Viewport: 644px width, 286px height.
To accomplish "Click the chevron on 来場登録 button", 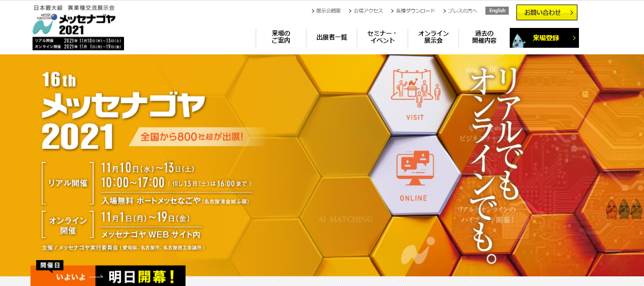I will pyautogui.click(x=574, y=38).
